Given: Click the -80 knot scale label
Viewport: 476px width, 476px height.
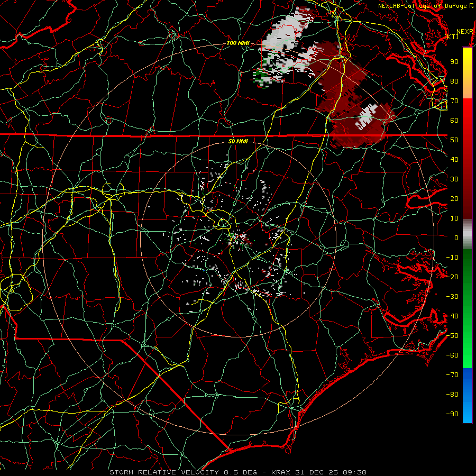Looking at the screenshot, I should pyautogui.click(x=452, y=395).
